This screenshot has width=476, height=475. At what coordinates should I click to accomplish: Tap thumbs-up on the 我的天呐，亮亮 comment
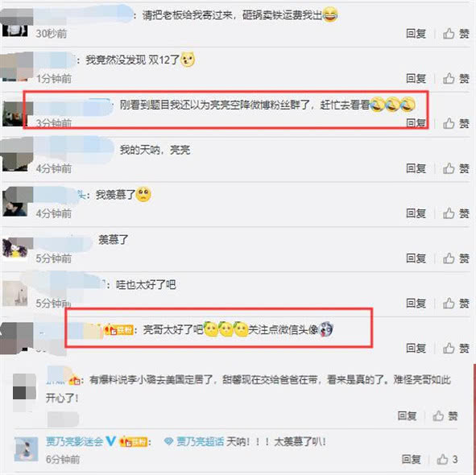(x=456, y=168)
